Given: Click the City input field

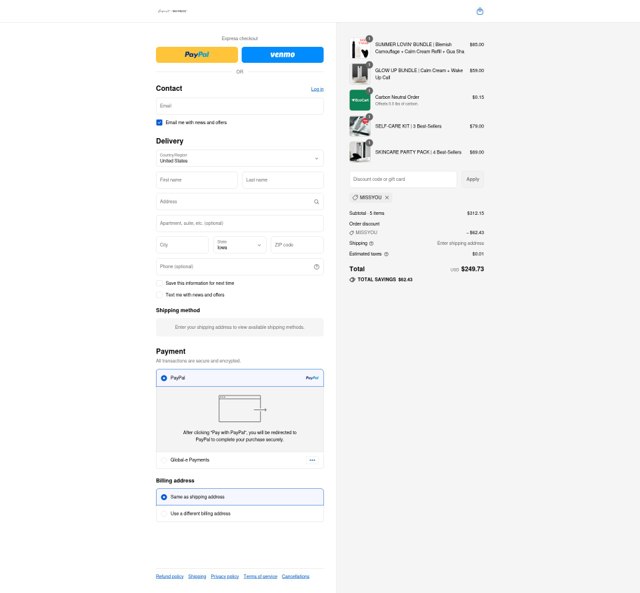Looking at the screenshot, I should 182,245.
